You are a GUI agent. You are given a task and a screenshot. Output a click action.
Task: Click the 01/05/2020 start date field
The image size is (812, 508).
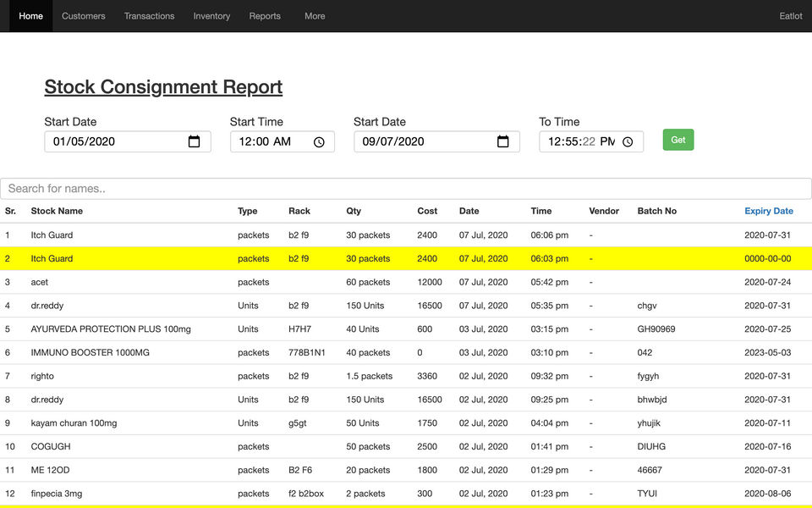point(128,141)
